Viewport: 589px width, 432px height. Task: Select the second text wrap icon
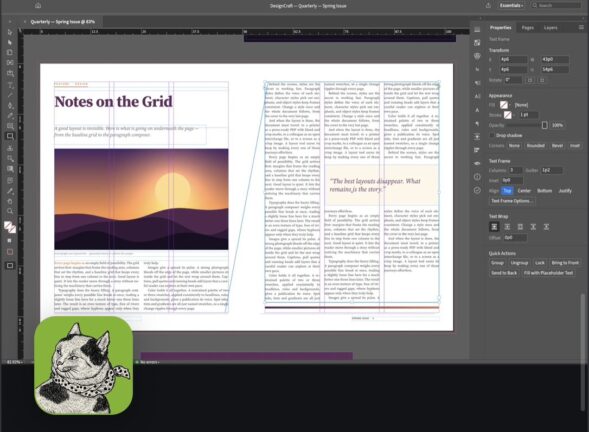507,227
